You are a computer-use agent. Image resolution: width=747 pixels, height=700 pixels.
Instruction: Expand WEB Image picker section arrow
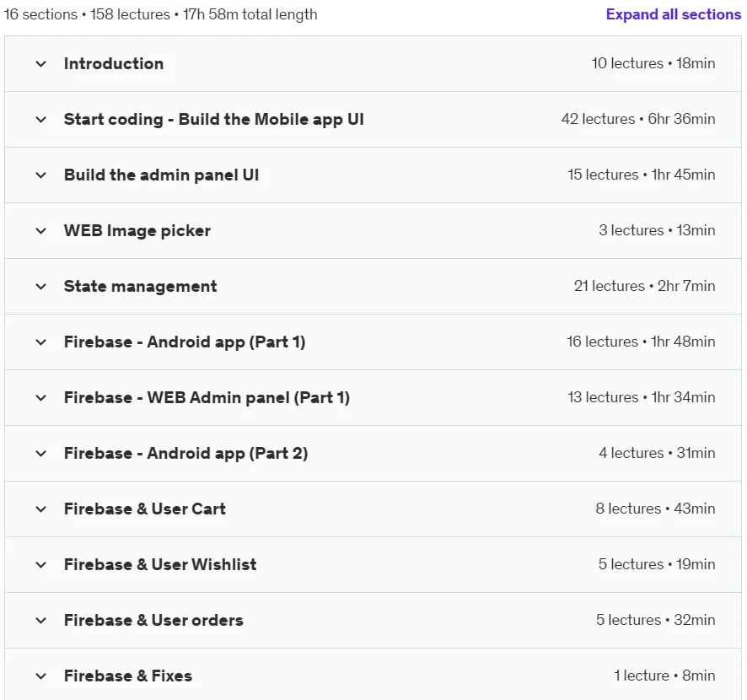pos(41,231)
